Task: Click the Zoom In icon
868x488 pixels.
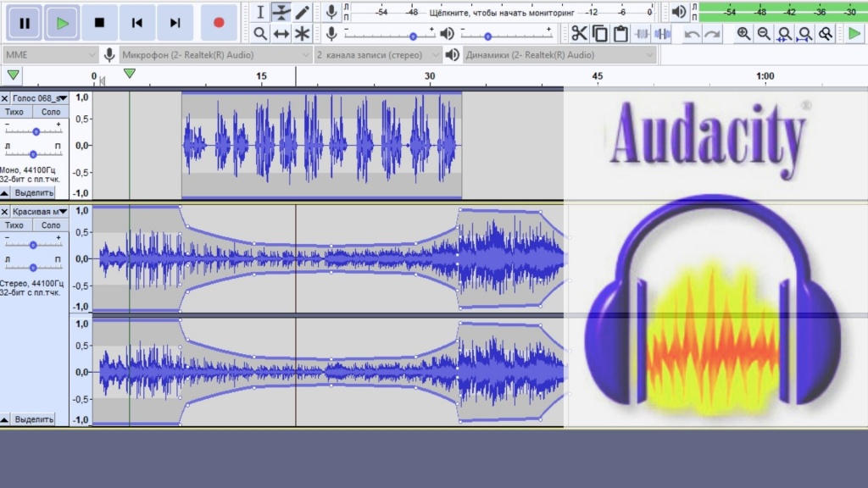Action: pos(743,34)
